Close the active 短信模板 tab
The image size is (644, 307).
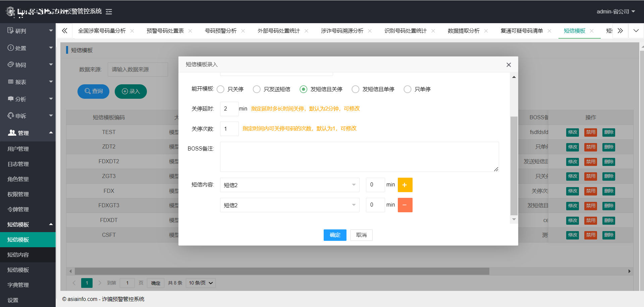point(592,31)
